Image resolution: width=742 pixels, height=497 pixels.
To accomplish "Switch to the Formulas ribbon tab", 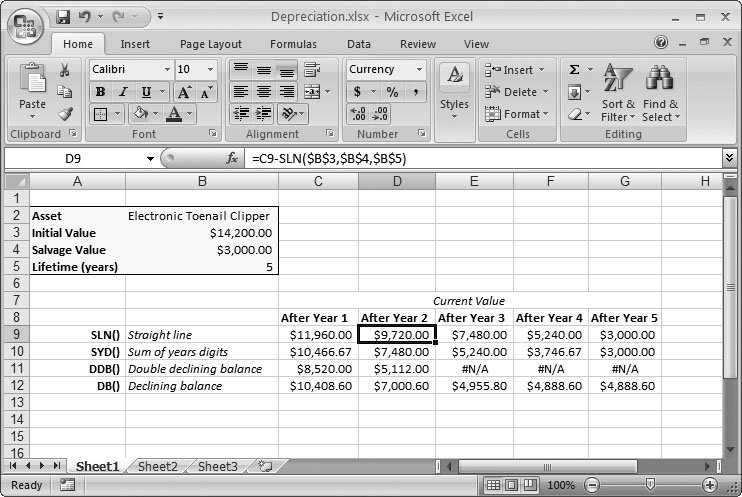I will (x=292, y=44).
